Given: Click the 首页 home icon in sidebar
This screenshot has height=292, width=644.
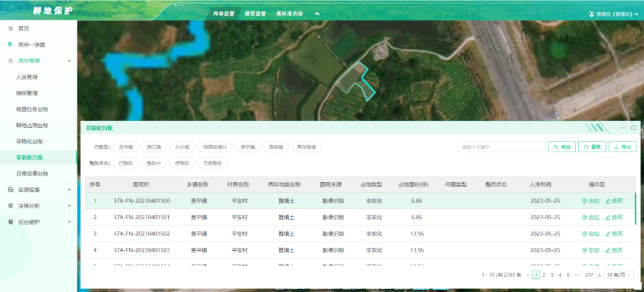Looking at the screenshot, I should point(10,29).
